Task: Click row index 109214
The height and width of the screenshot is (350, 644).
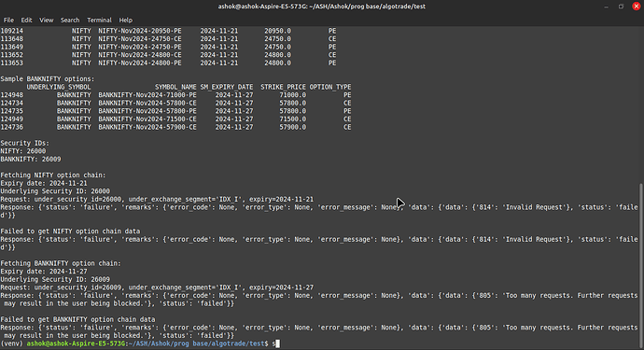Action: pyautogui.click(x=12, y=31)
